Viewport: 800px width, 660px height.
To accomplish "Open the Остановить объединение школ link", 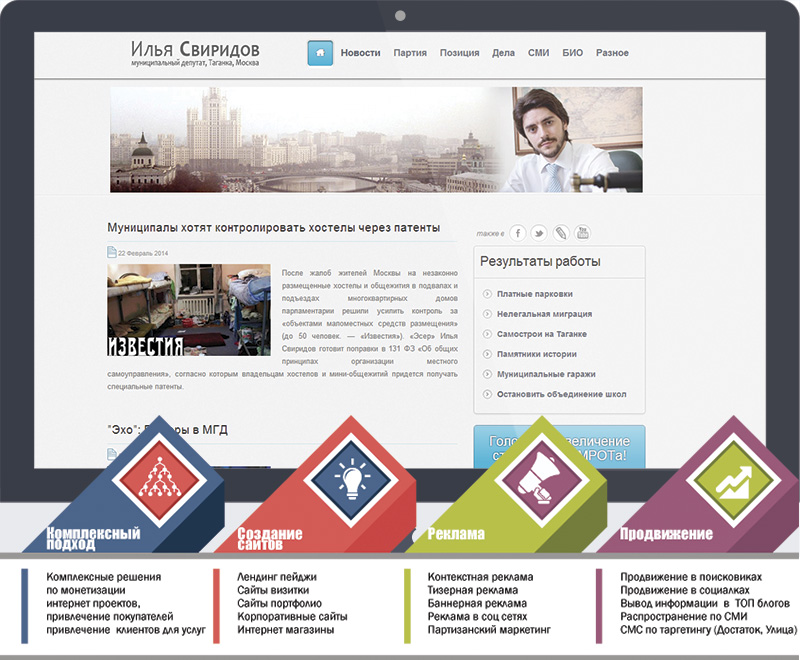I will tap(562, 394).
